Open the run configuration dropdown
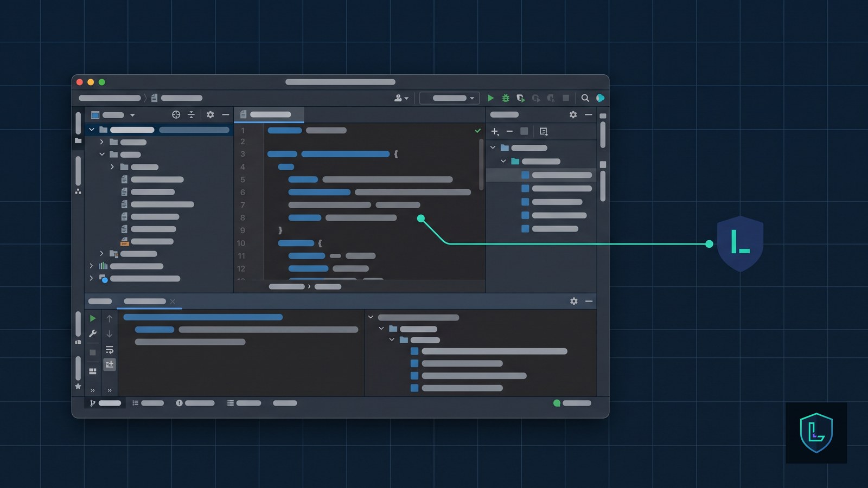 pyautogui.click(x=449, y=98)
